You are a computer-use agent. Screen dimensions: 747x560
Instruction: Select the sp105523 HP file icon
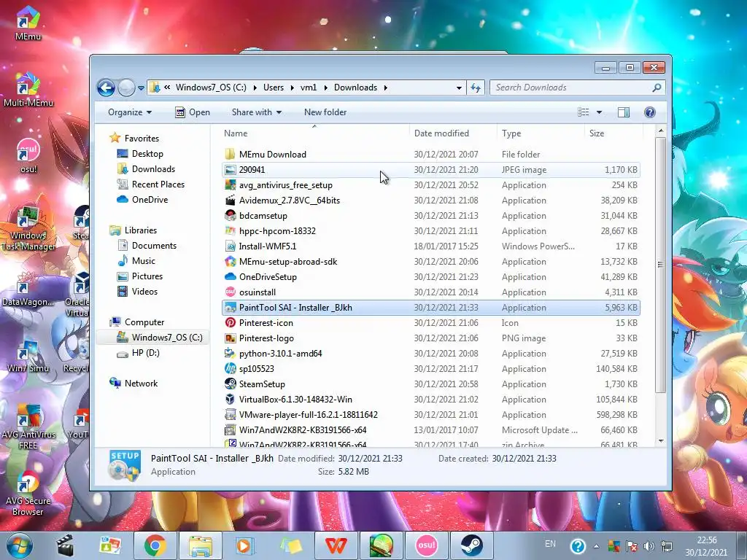pos(230,368)
